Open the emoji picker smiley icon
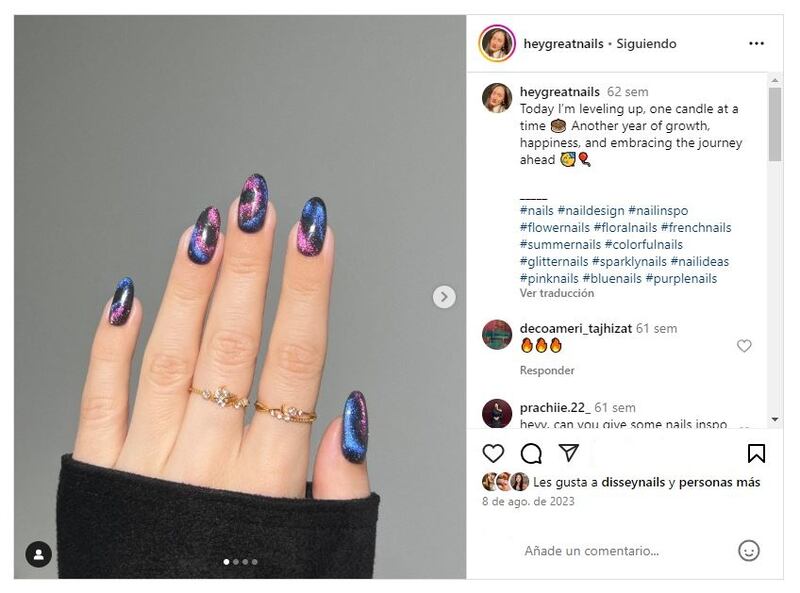 [748, 551]
